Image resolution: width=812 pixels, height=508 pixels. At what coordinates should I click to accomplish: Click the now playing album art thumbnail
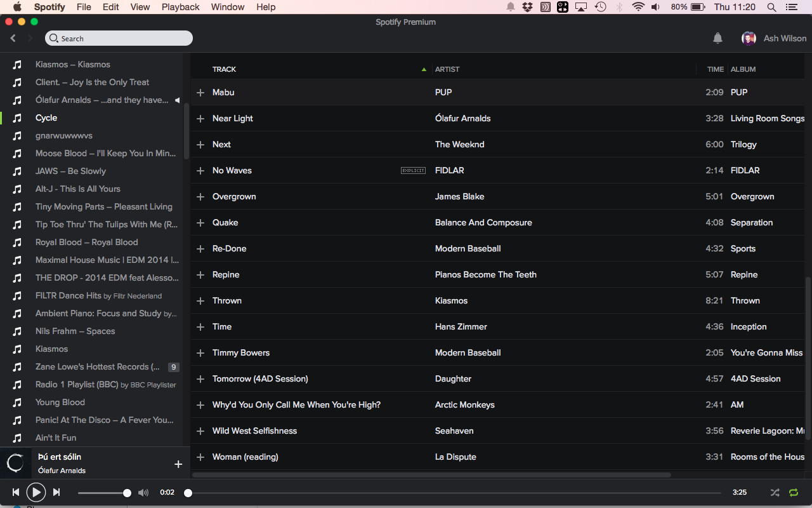(15, 464)
